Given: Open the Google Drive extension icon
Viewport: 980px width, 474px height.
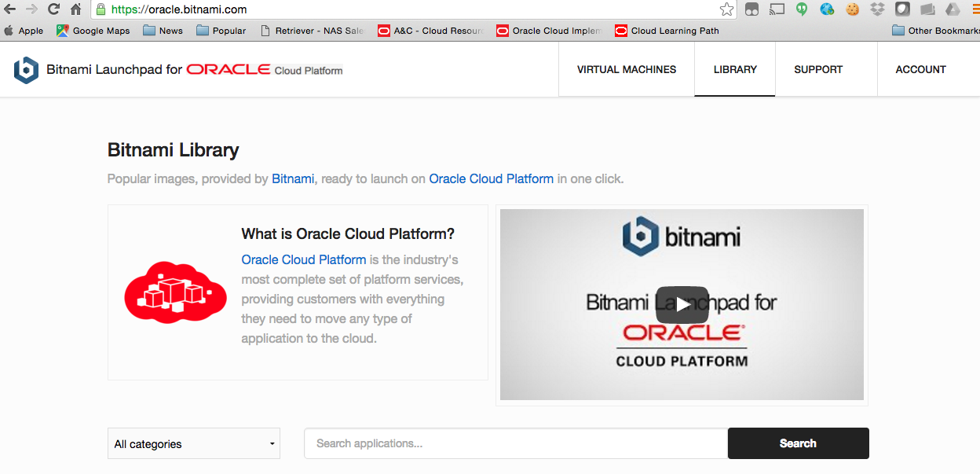Looking at the screenshot, I should coord(952,10).
